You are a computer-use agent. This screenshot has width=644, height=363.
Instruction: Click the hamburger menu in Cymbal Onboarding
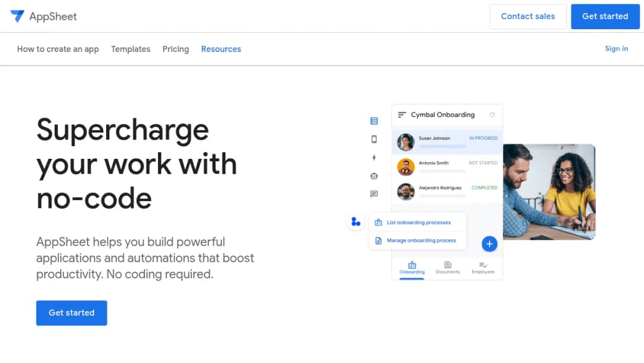[x=402, y=115]
